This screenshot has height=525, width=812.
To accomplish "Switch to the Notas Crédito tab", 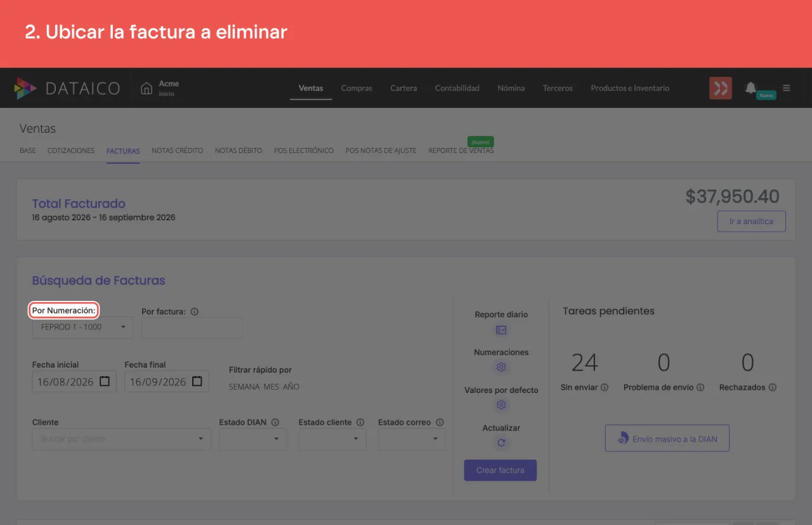I will [x=178, y=150].
